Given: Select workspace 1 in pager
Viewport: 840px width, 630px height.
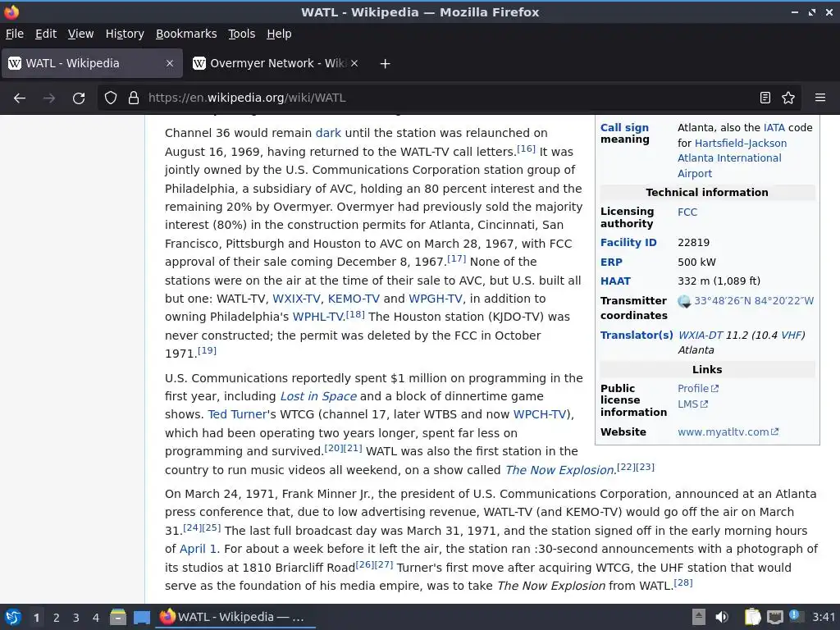Looking at the screenshot, I should (36, 618).
